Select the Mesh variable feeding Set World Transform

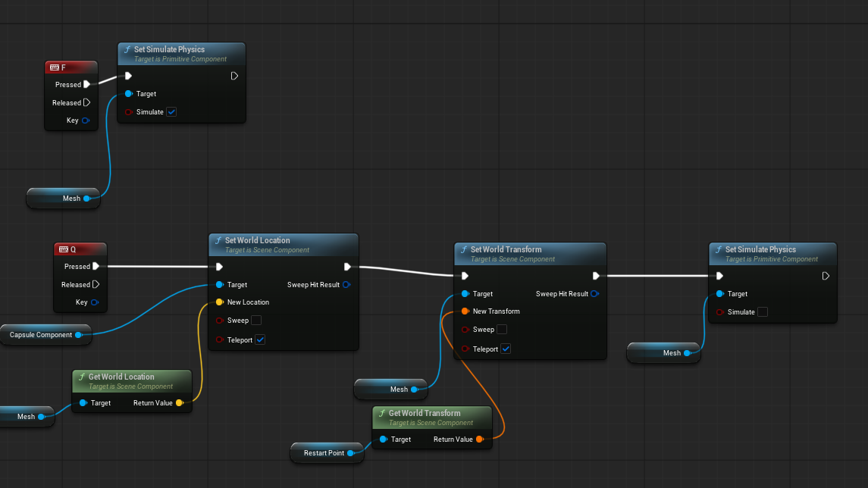coord(391,389)
